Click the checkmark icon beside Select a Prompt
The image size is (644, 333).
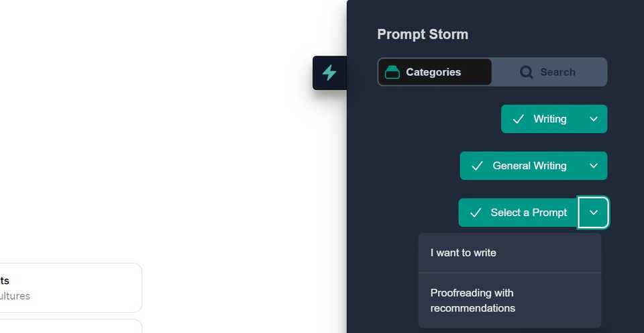coord(476,213)
